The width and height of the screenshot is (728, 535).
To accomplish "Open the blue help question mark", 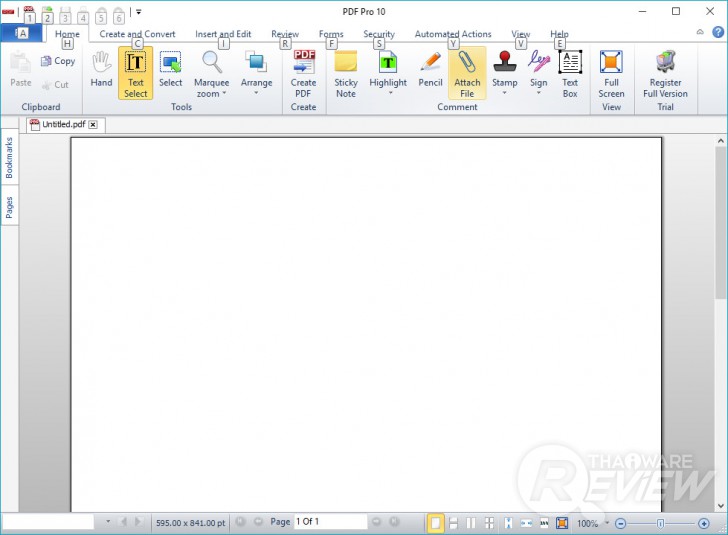I will coord(718,32).
